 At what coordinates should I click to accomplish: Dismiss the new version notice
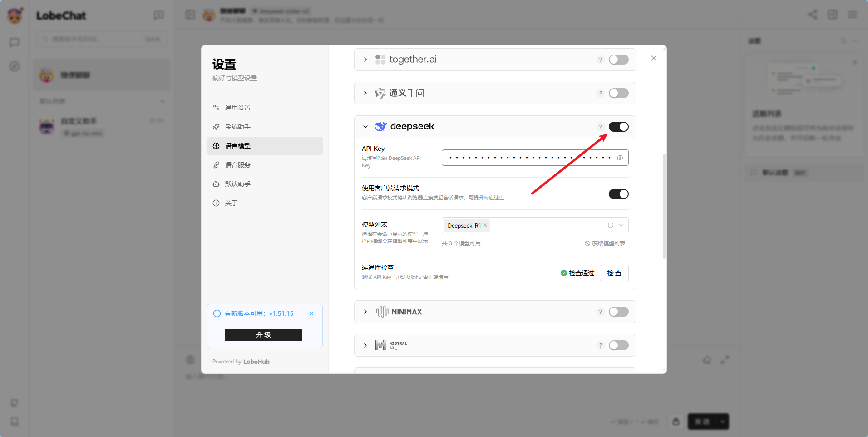point(311,313)
